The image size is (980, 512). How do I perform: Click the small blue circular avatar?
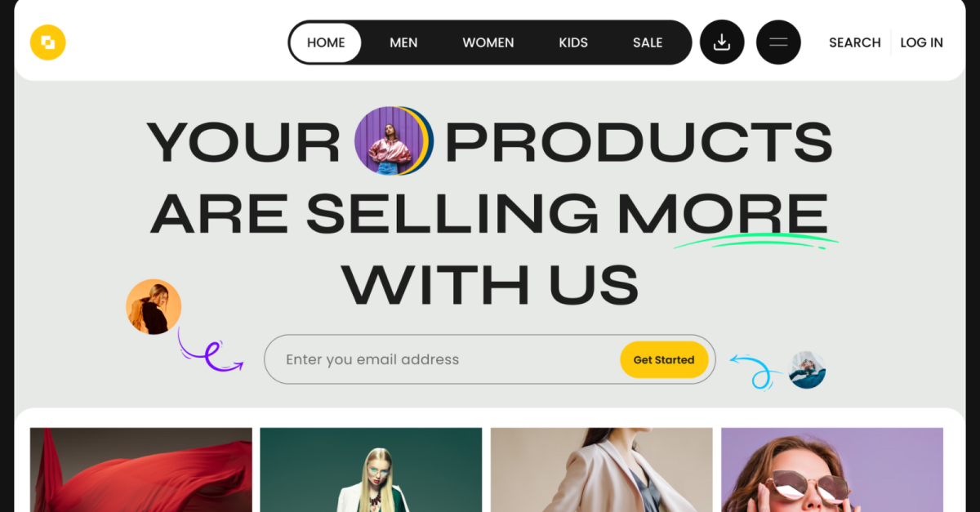[x=807, y=370]
